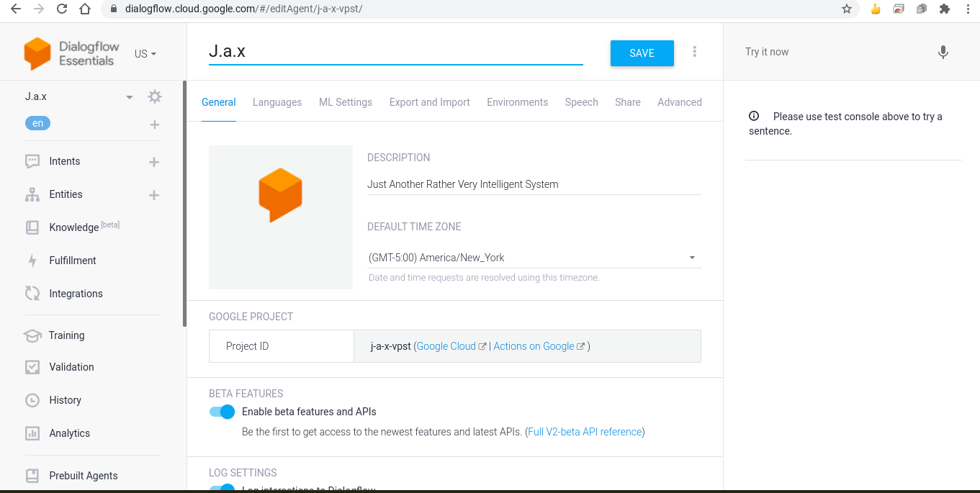
Task: Open the Knowledge beta section
Action: 72,227
